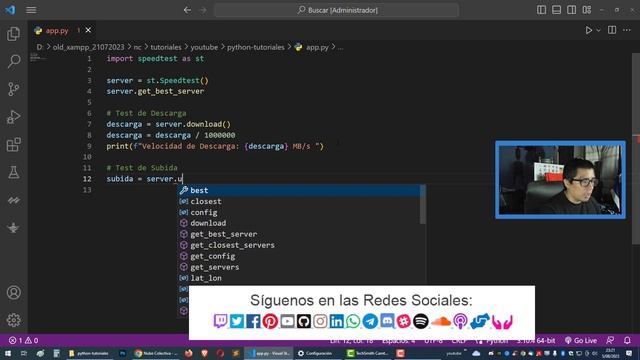640x360 pixels.
Task: Open TechSmith Camtasia taskbar item
Action: click(x=368, y=353)
